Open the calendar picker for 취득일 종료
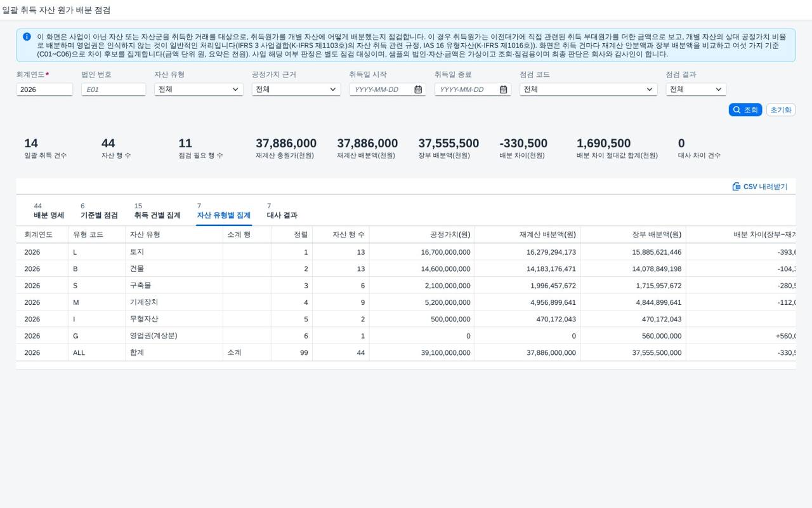 pos(503,90)
